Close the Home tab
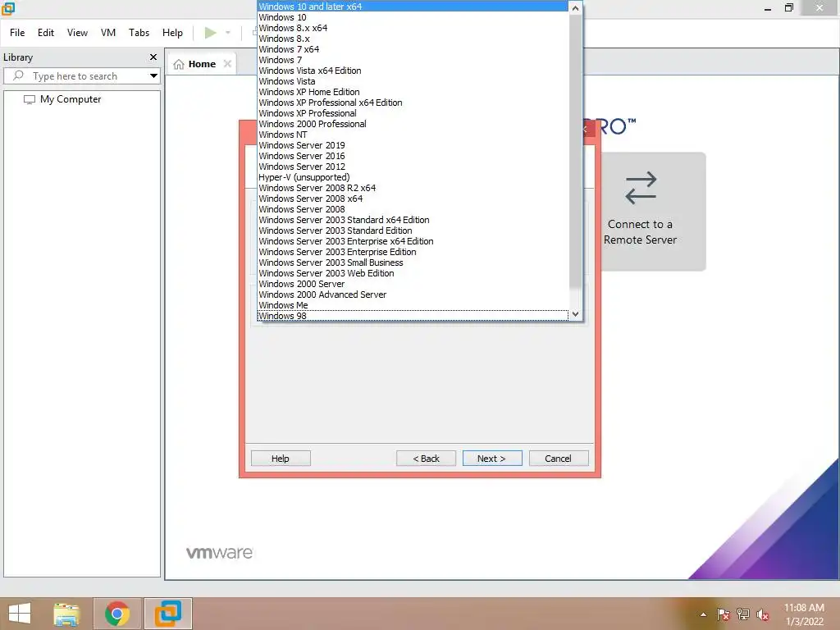Image resolution: width=840 pixels, height=630 pixels. pos(227,64)
